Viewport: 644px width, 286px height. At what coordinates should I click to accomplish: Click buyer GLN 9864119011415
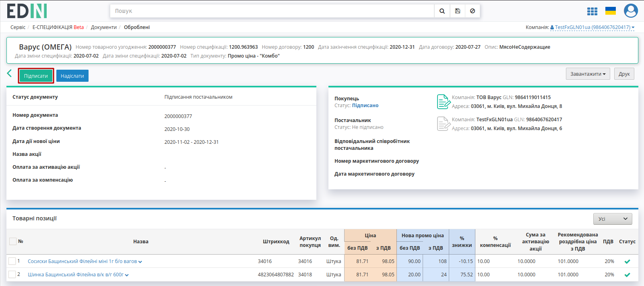(x=533, y=97)
